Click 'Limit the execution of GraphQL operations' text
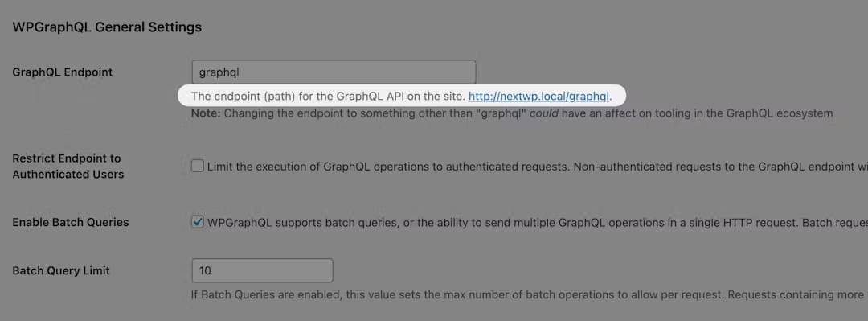This screenshot has width=868, height=321. click(538, 167)
